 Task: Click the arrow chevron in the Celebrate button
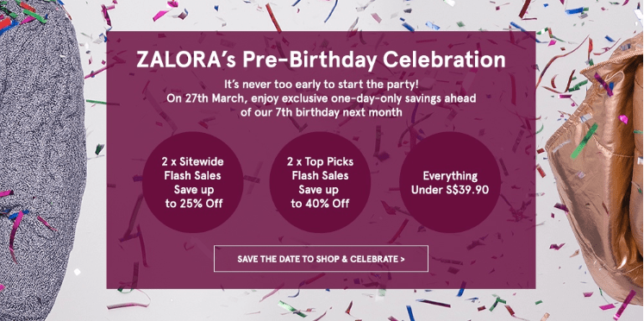[x=402, y=259]
